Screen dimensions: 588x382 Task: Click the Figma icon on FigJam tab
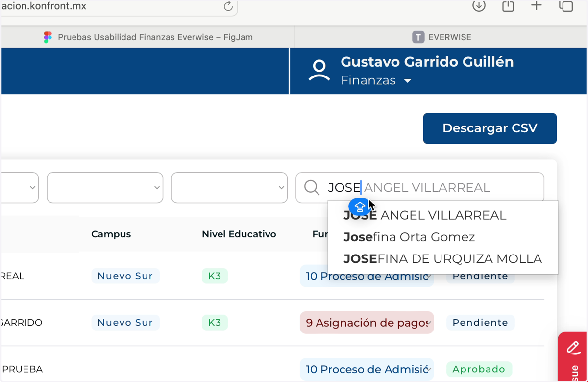point(48,37)
